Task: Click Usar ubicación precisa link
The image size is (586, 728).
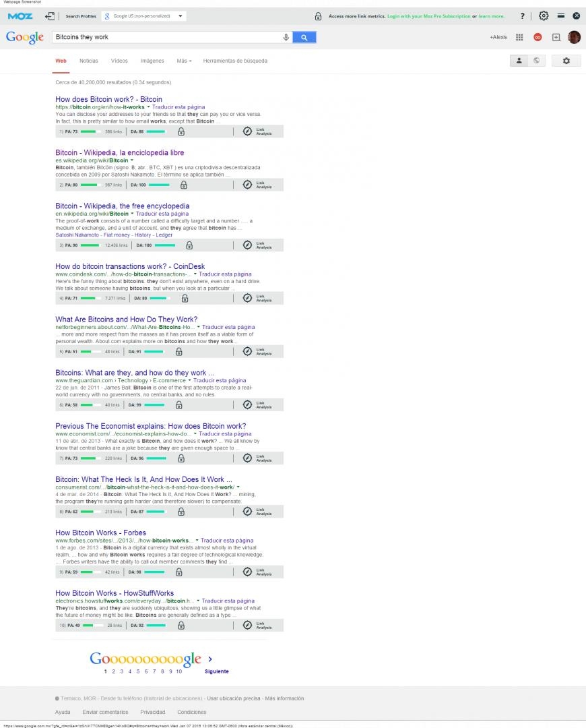Action: [x=233, y=698]
